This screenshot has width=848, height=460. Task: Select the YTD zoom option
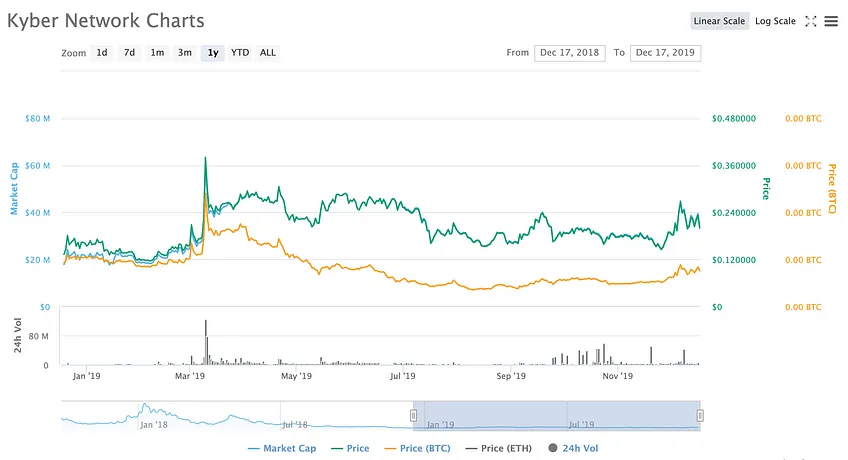coord(240,52)
